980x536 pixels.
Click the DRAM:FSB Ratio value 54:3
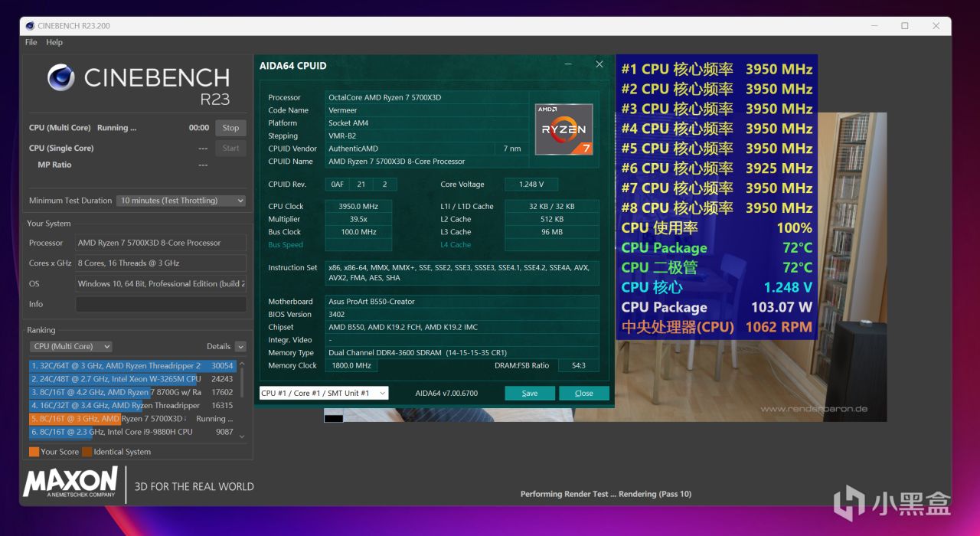click(x=579, y=366)
